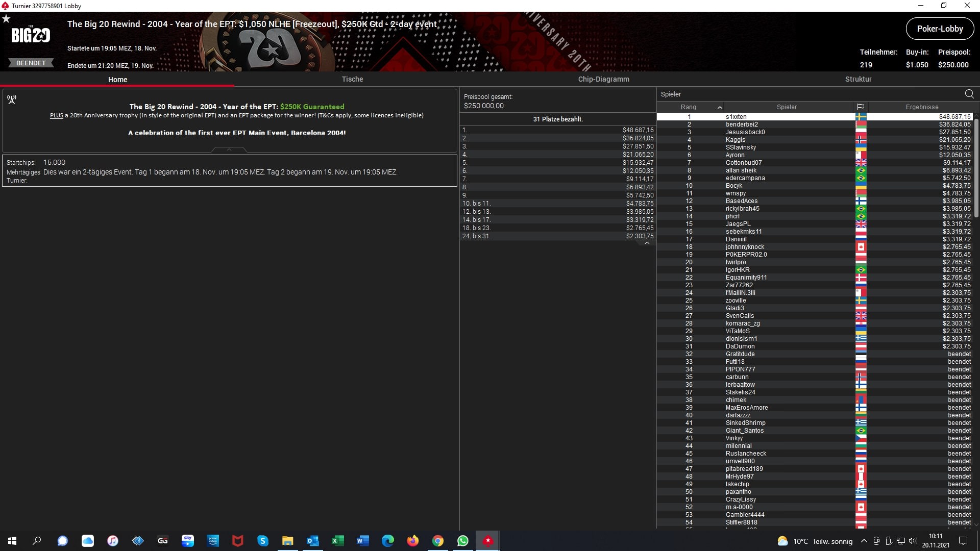
Task: Switch to the Tische tab
Action: click(x=352, y=79)
